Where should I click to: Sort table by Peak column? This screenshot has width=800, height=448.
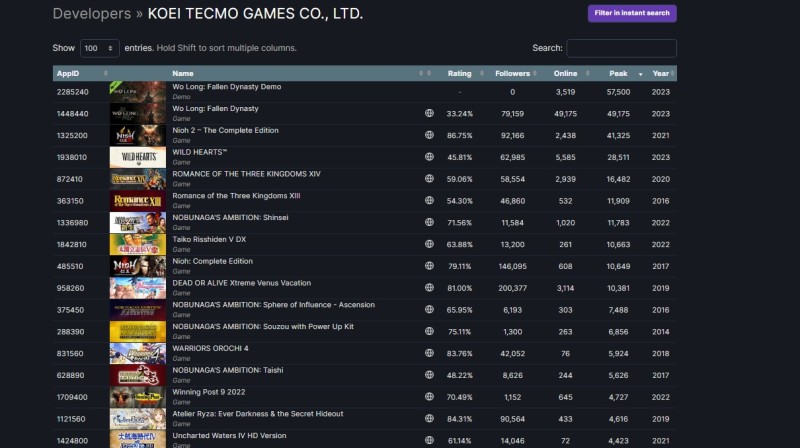pos(620,73)
